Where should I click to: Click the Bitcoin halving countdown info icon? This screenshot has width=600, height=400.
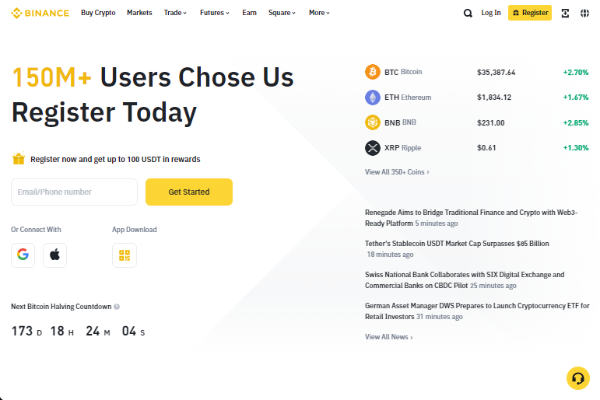pos(117,307)
